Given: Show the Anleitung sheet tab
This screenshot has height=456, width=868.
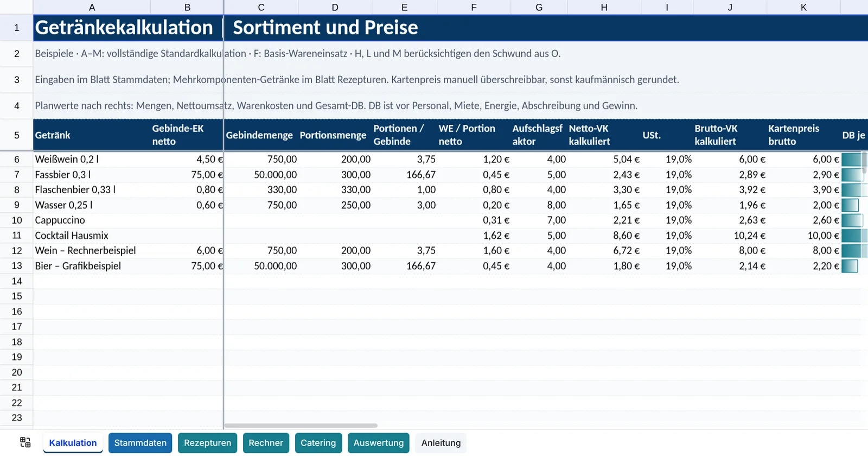Looking at the screenshot, I should pyautogui.click(x=441, y=443).
